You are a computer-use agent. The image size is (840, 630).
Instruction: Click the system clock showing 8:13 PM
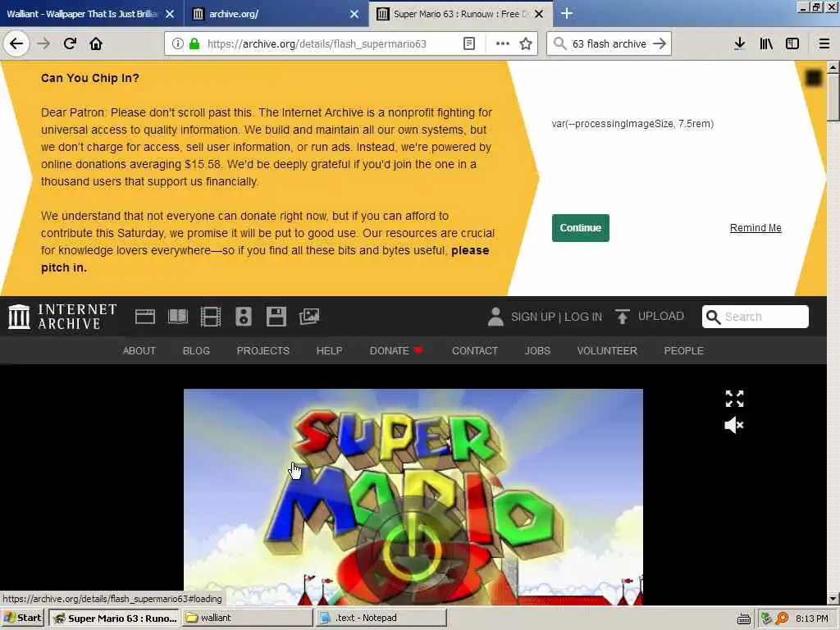812,619
